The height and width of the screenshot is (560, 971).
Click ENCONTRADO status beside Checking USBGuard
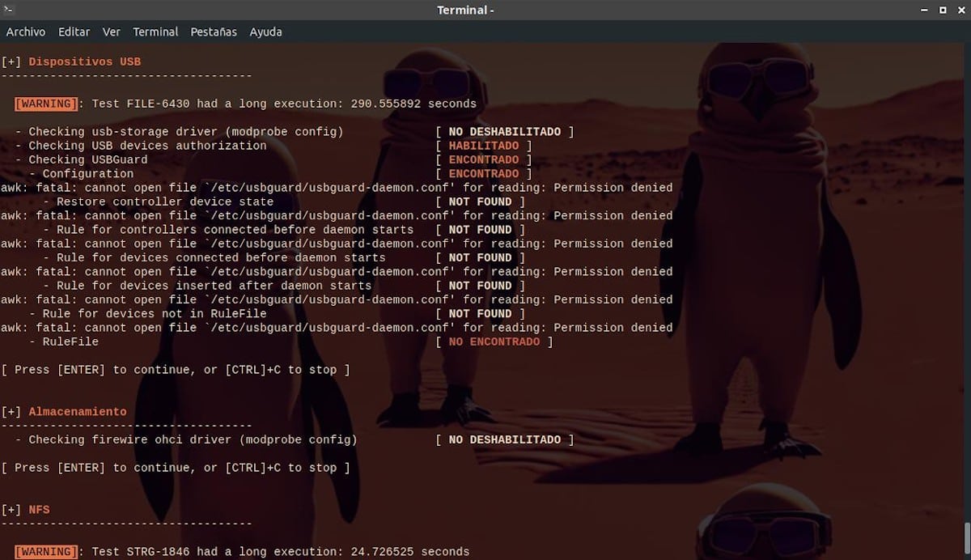click(484, 159)
